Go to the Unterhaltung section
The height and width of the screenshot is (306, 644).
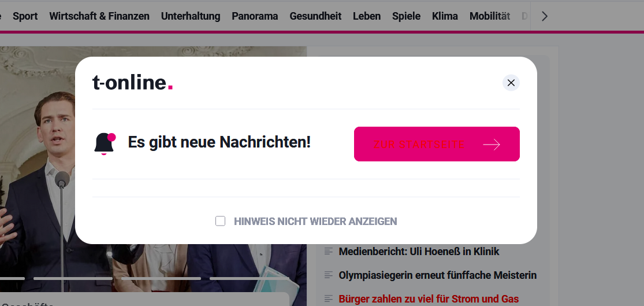click(x=191, y=16)
